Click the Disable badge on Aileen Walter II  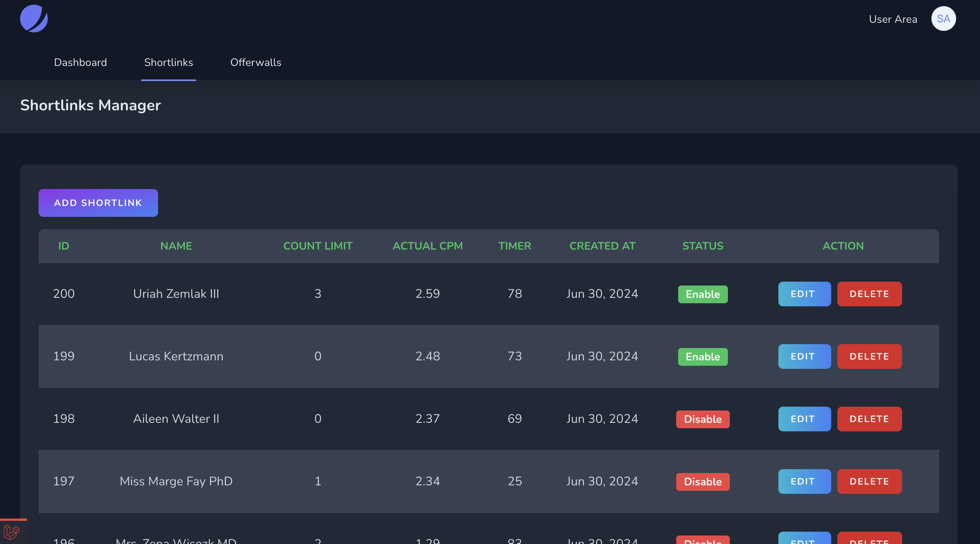(x=702, y=419)
